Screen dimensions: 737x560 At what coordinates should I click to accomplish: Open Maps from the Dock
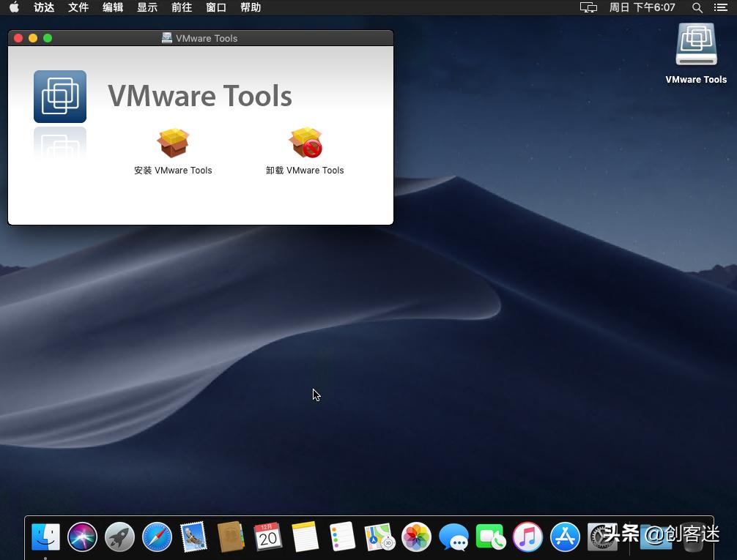tap(379, 537)
